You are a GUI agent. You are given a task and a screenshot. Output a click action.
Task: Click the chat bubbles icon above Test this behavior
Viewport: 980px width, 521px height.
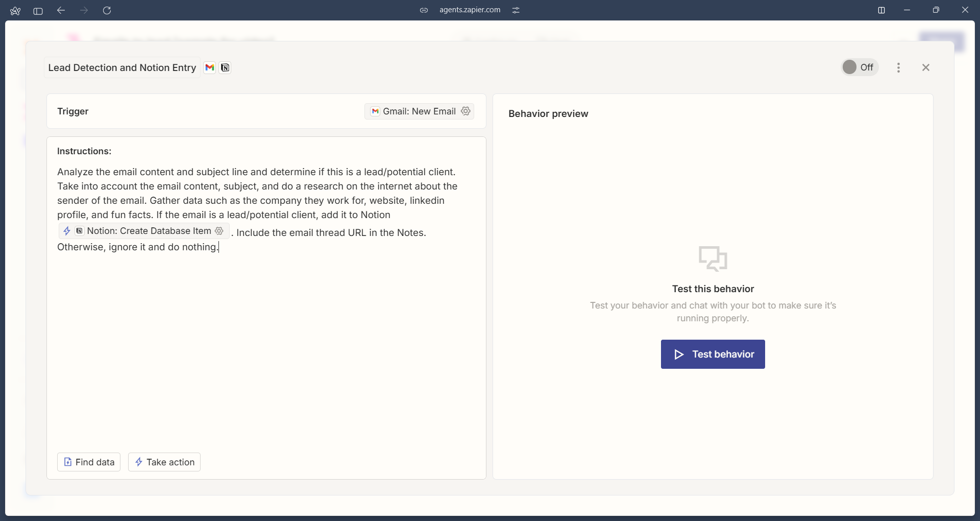point(713,258)
